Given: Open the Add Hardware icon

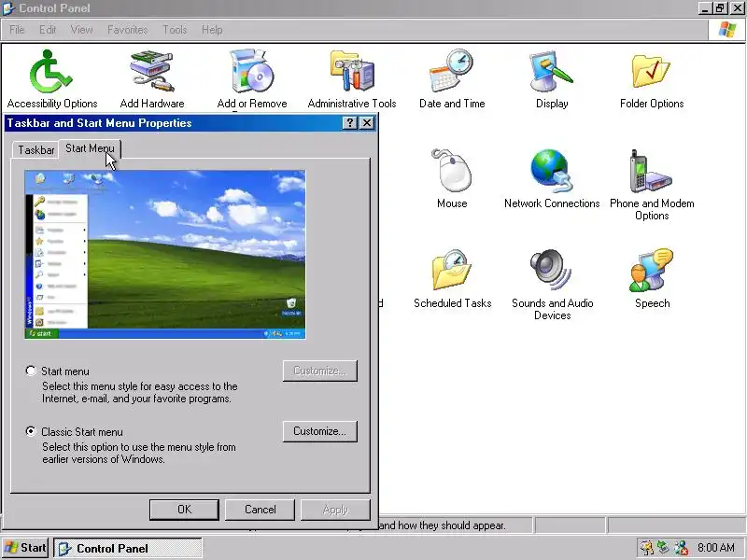Looking at the screenshot, I should (152, 72).
